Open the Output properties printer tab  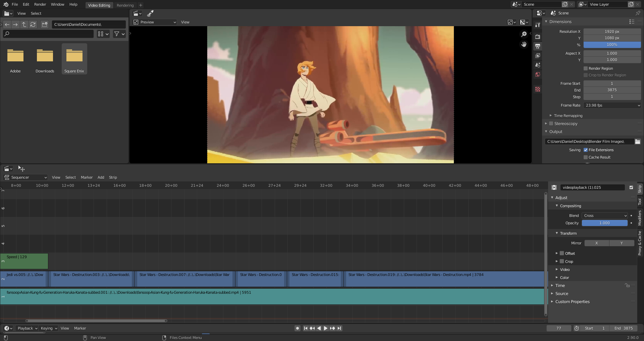[538, 46]
